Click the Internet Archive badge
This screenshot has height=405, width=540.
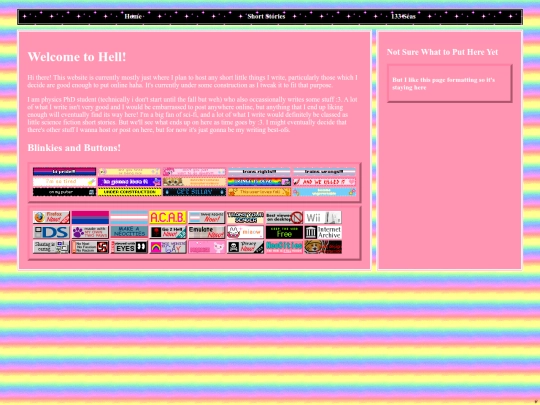(323, 232)
